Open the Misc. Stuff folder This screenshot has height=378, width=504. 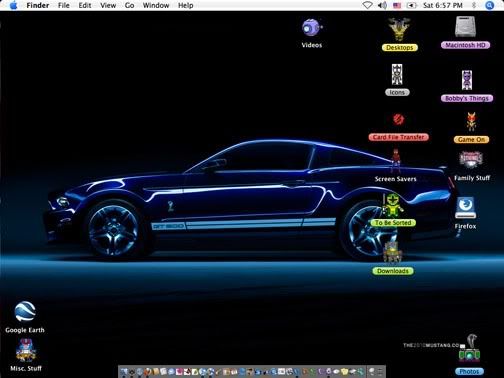click(x=26, y=351)
